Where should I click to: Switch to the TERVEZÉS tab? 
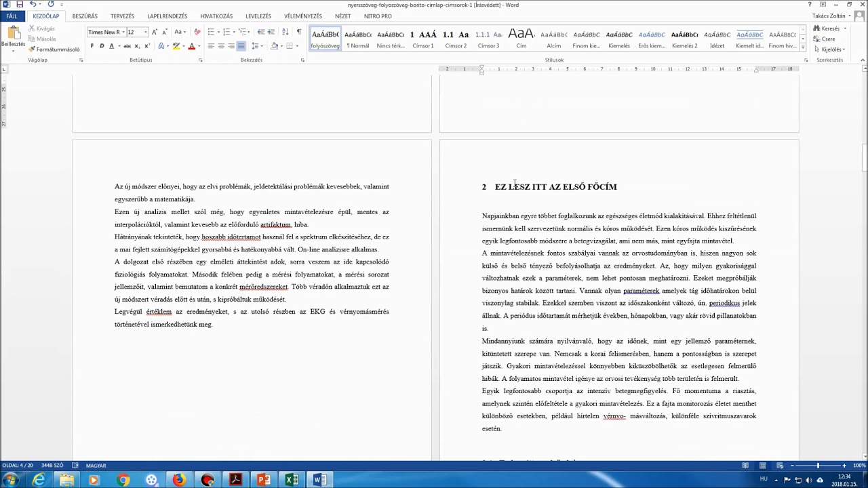122,16
